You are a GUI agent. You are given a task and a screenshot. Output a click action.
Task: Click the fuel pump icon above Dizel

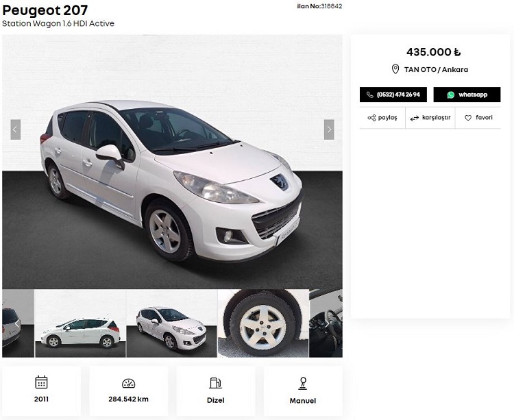click(x=215, y=382)
